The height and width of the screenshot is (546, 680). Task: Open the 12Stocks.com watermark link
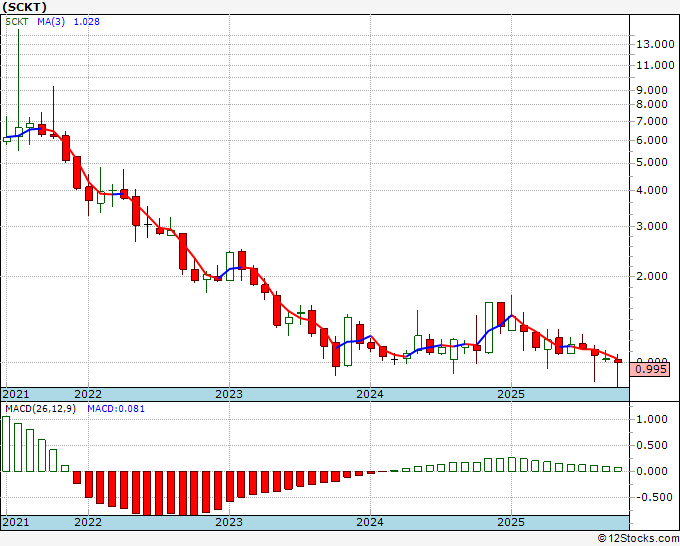[640, 539]
